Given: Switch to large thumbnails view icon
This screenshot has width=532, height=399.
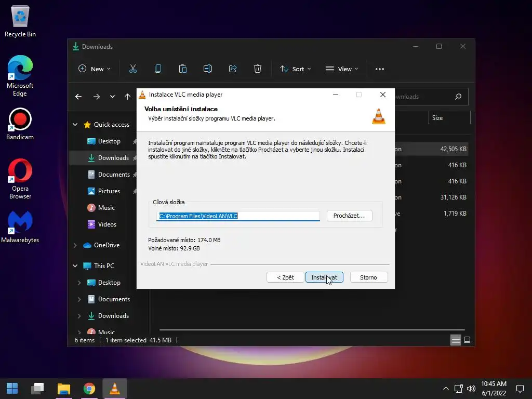Looking at the screenshot, I should click(467, 340).
